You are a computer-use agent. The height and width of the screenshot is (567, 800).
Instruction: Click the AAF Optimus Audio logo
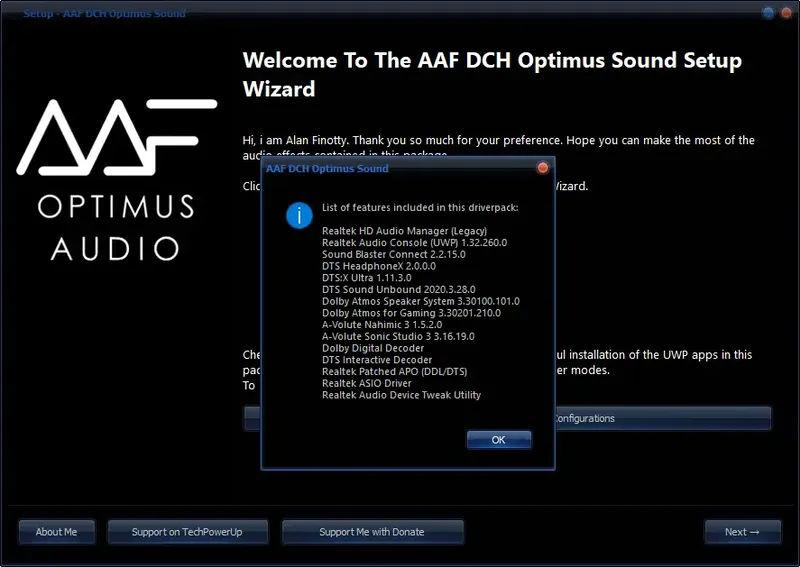[116, 180]
